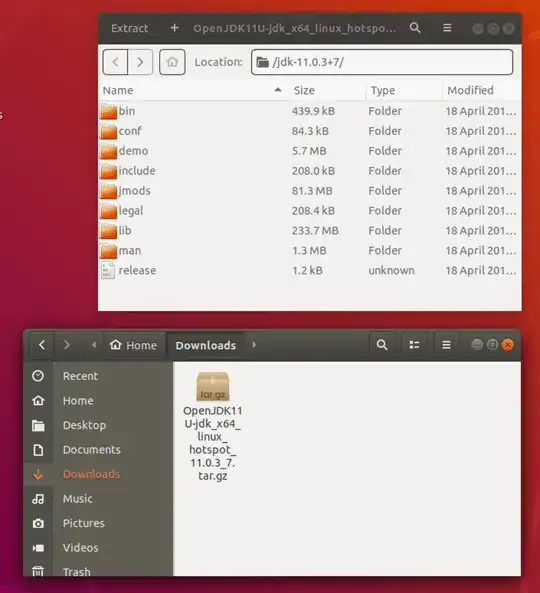Sort by the Modified column header

tap(482, 90)
